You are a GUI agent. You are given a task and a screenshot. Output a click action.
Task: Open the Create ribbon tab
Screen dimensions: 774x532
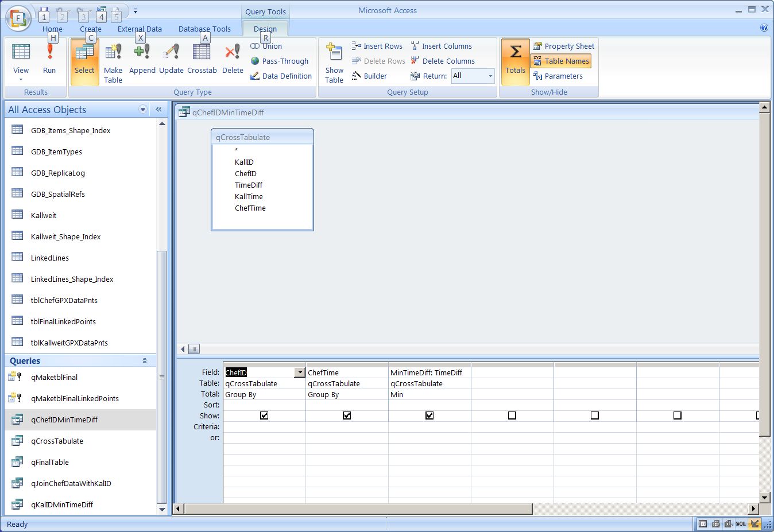pyautogui.click(x=91, y=29)
